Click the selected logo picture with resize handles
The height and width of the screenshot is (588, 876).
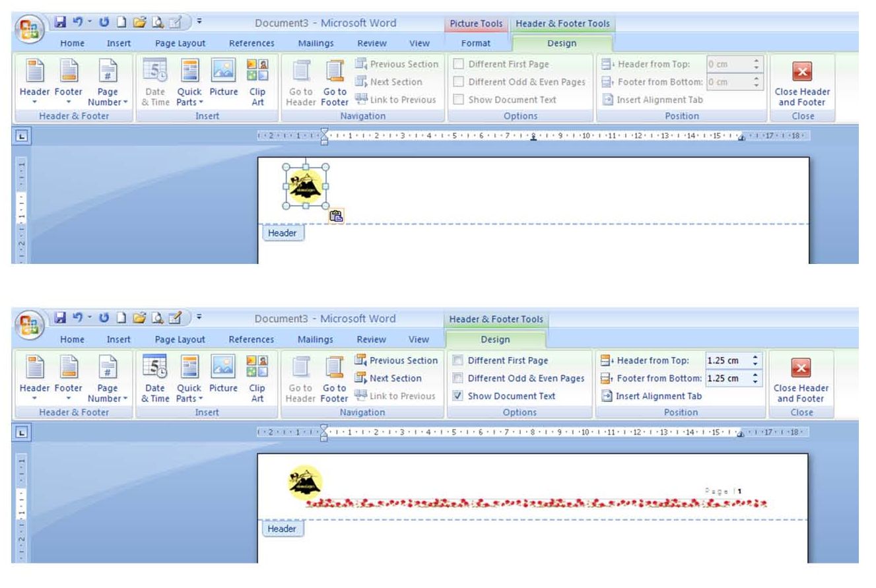tap(305, 186)
